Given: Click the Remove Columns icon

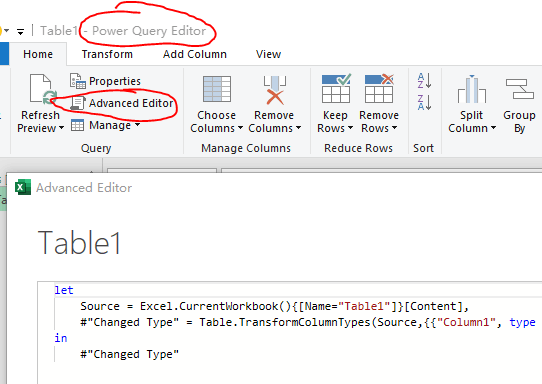Looking at the screenshot, I should [275, 90].
